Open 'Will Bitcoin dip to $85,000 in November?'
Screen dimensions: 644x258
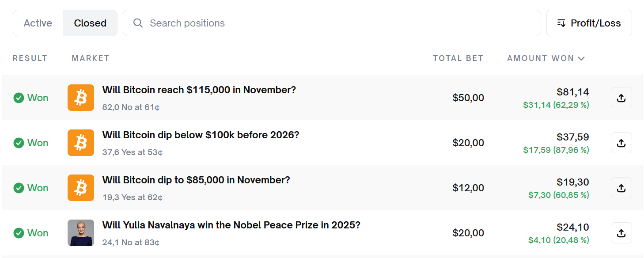click(x=196, y=180)
